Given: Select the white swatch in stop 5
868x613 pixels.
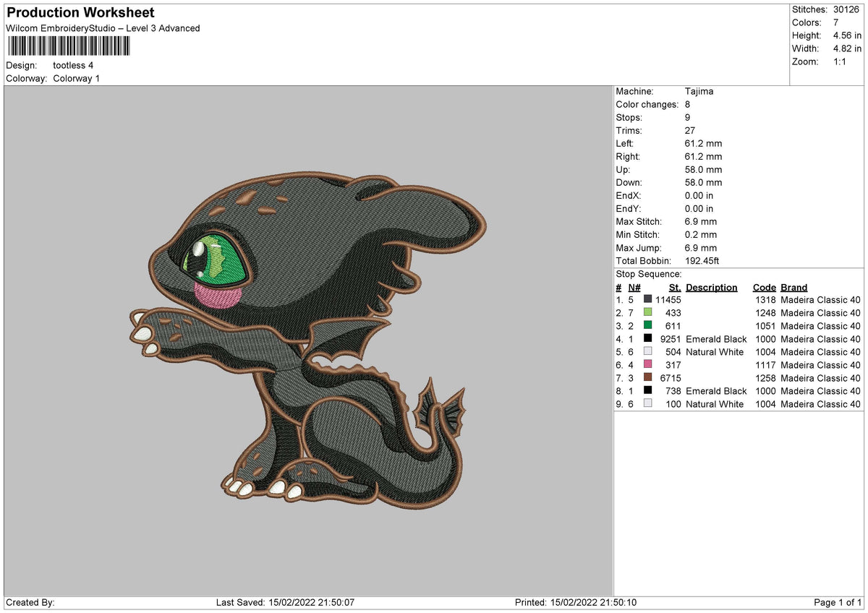Looking at the screenshot, I should pyautogui.click(x=647, y=351).
